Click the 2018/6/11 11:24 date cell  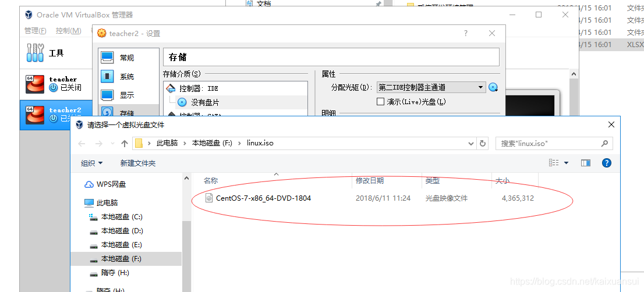[383, 198]
